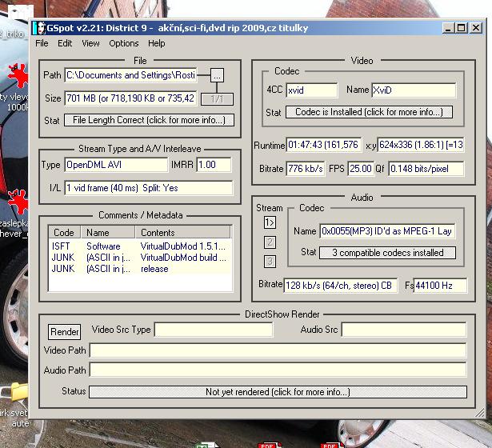This screenshot has width=492, height=448.
Task: Select audio stream 3 button
Action: pyautogui.click(x=270, y=261)
